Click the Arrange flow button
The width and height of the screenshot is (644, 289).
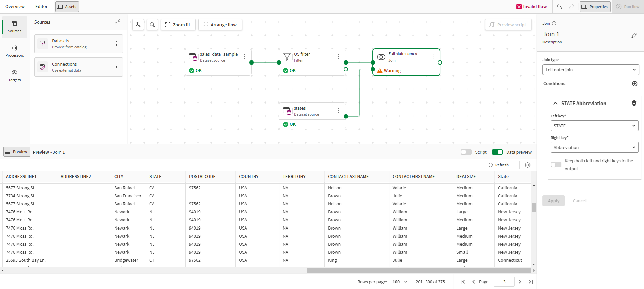point(220,25)
